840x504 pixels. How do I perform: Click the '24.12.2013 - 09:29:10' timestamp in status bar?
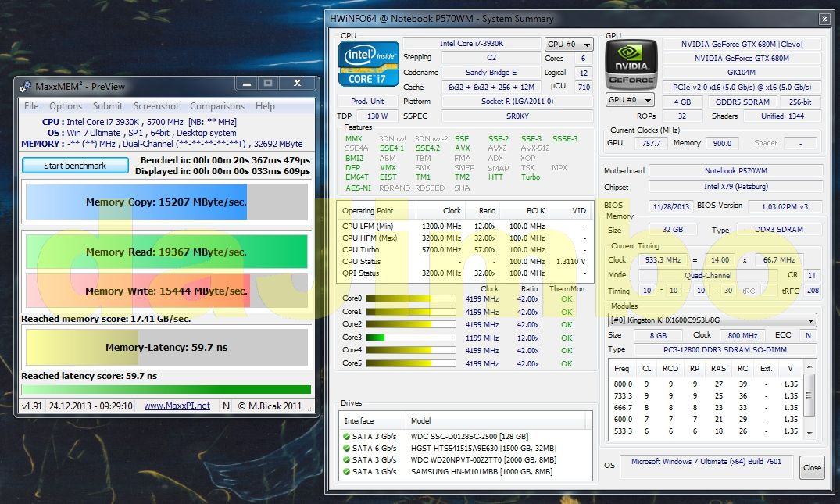(91, 406)
